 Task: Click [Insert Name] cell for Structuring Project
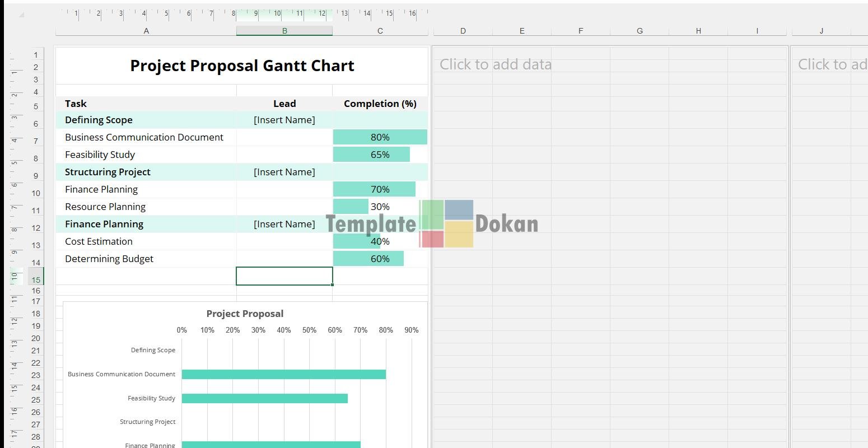click(x=284, y=172)
